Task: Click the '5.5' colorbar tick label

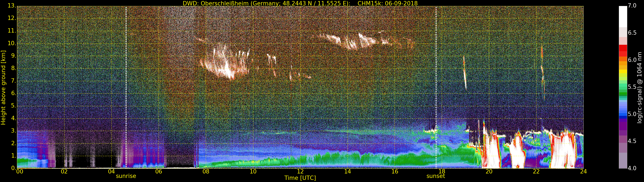Action: 632,87
